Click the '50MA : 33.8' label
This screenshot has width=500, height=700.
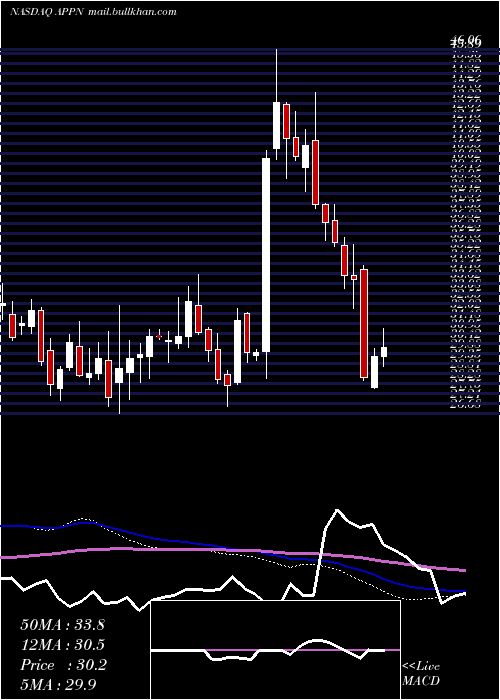coord(62,625)
